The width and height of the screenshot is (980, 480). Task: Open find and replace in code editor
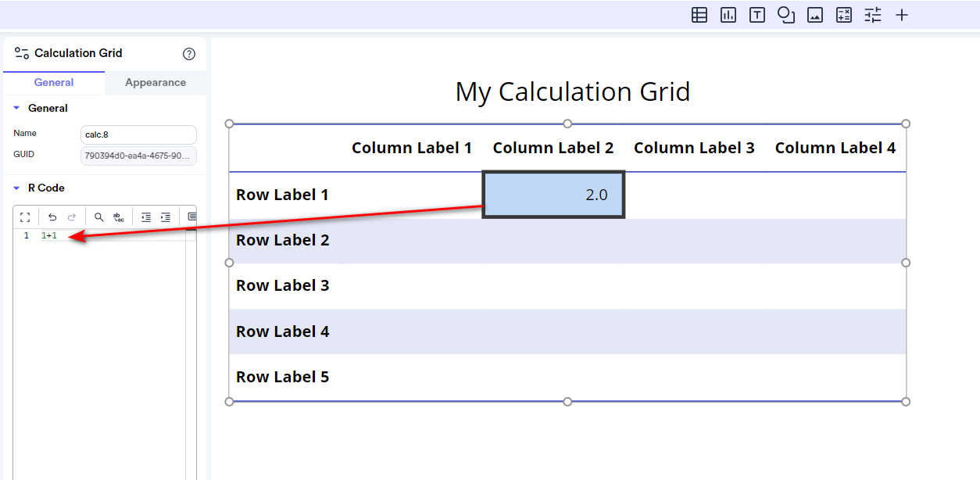(x=118, y=217)
